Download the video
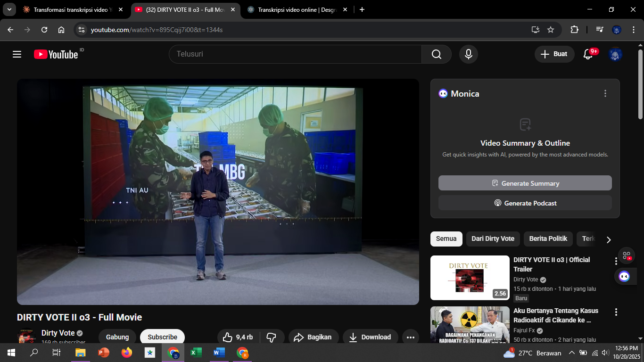 (370, 337)
